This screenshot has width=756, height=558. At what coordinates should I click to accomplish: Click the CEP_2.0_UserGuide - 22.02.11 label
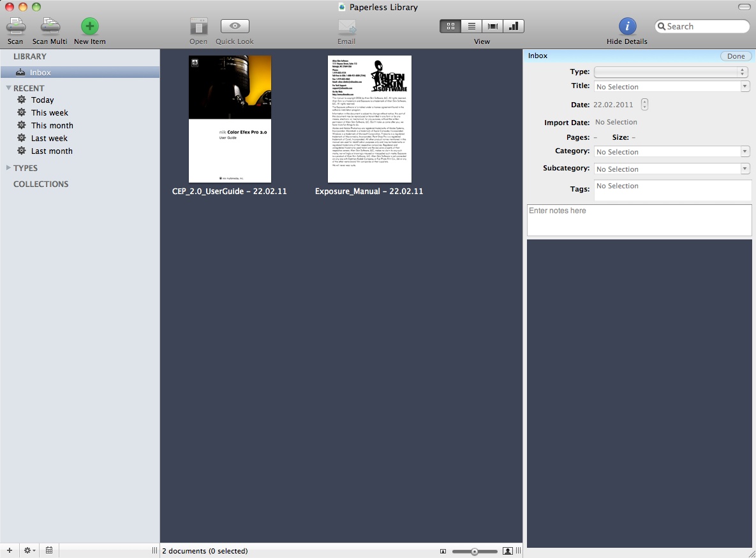tap(230, 191)
